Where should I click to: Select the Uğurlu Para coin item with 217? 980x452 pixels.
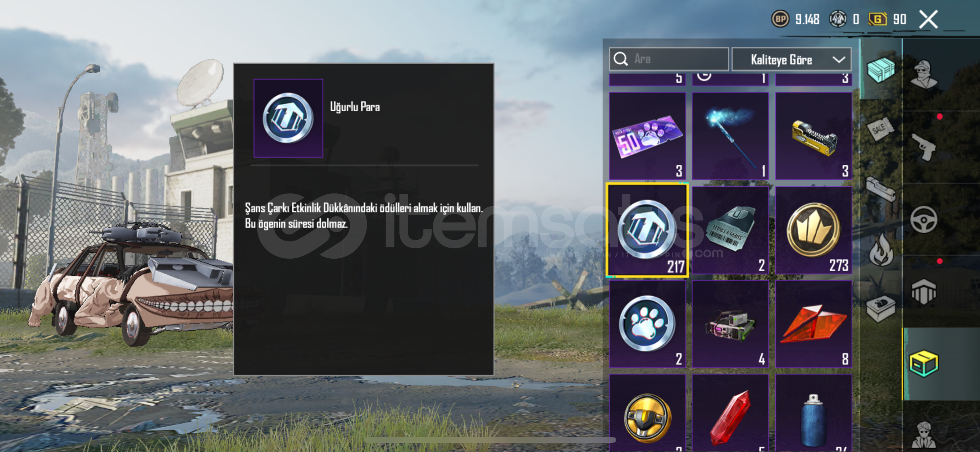point(647,230)
